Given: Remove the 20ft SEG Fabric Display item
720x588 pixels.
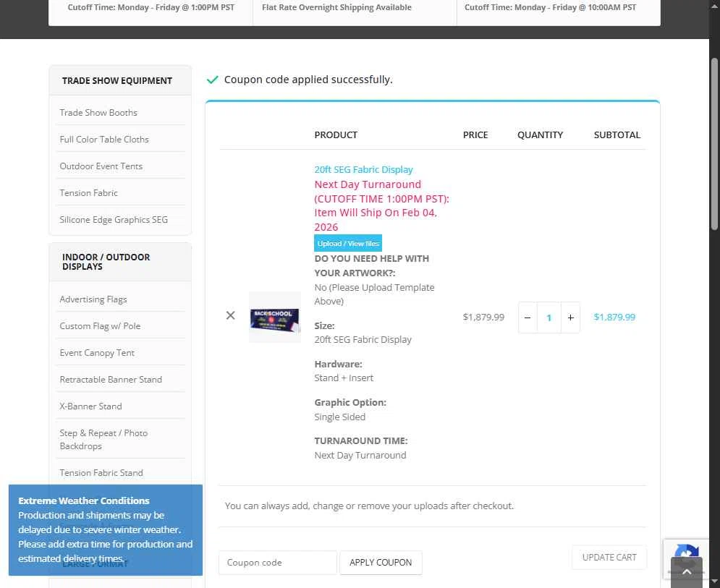Looking at the screenshot, I should [231, 315].
